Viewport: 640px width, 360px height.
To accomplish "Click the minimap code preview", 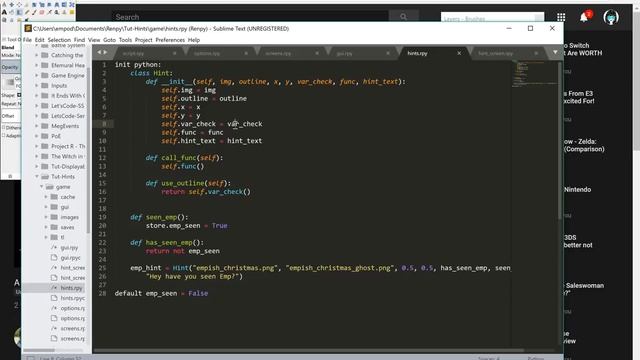I will coord(534,73).
